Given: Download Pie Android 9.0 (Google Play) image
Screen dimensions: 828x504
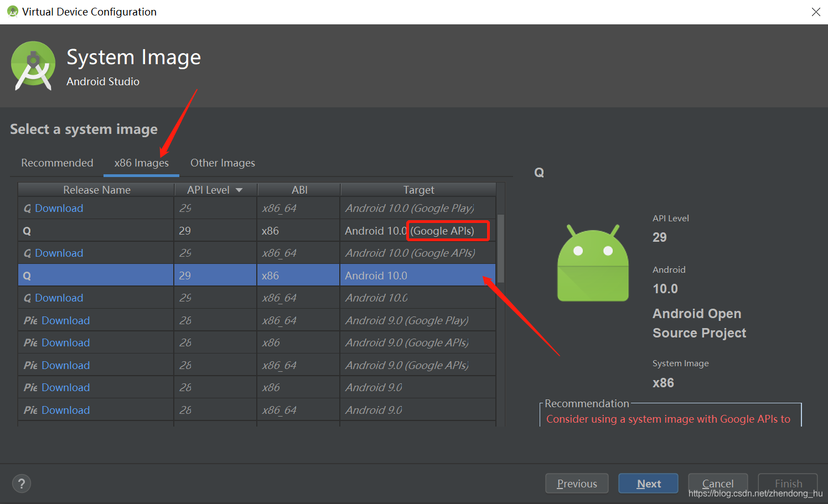Looking at the screenshot, I should coord(65,320).
